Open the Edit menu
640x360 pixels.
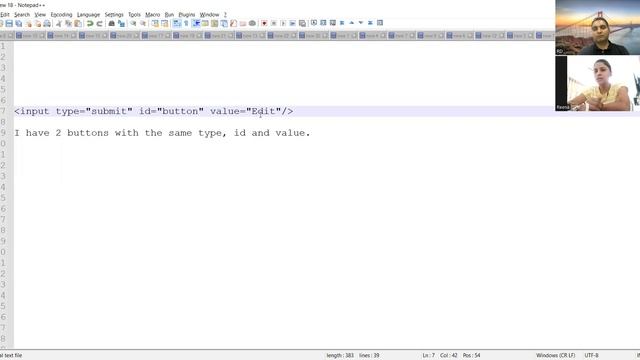tap(4, 14)
